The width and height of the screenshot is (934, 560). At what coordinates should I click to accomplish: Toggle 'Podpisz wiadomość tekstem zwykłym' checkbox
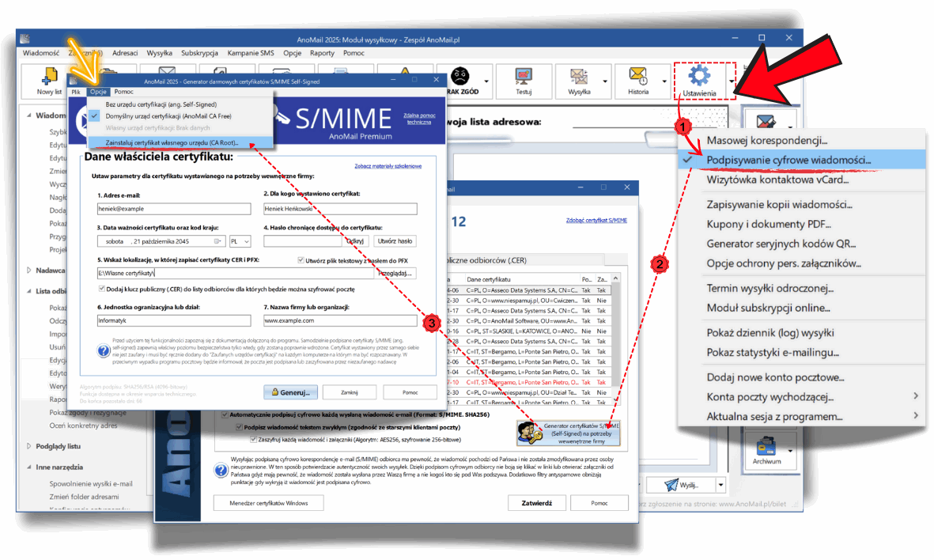239,427
